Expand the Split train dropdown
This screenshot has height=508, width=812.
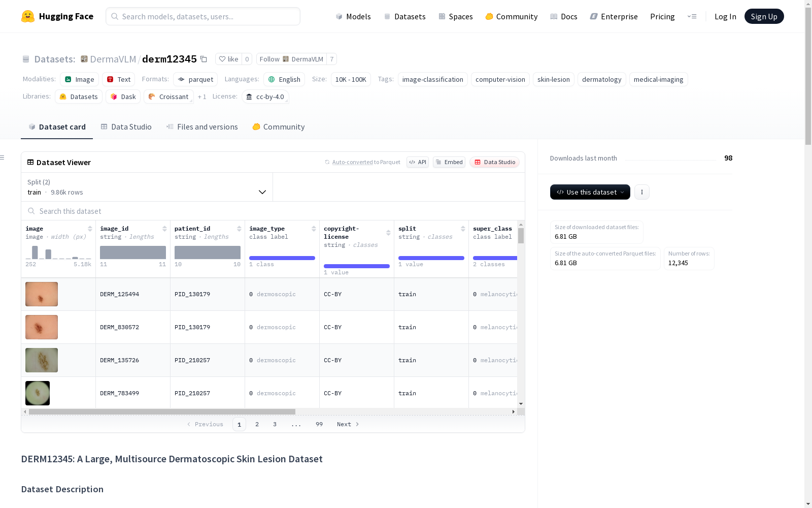point(147,187)
